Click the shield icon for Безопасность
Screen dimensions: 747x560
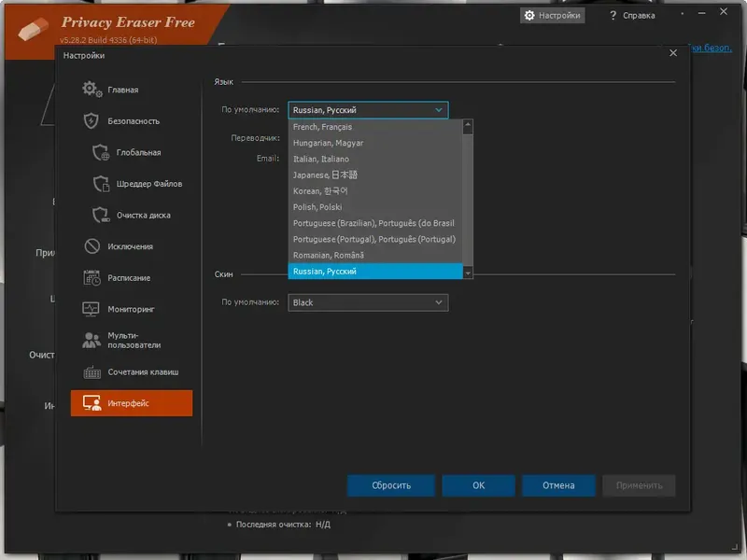point(91,120)
